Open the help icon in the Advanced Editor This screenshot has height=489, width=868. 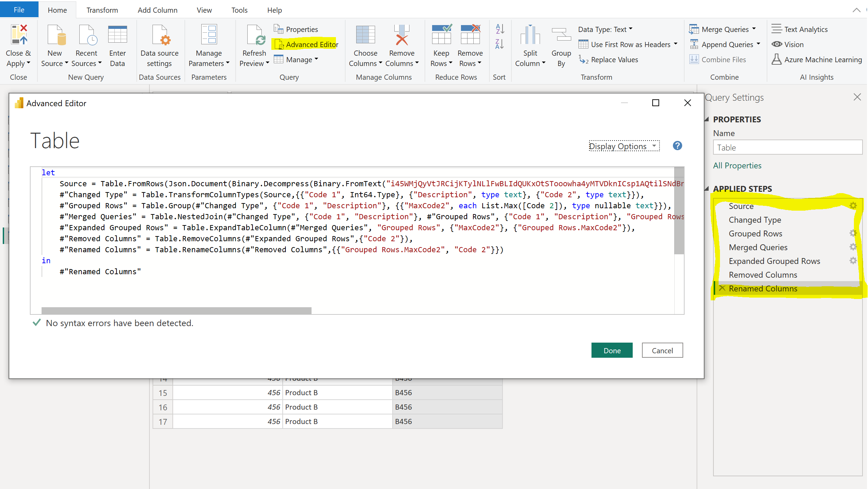(x=677, y=146)
